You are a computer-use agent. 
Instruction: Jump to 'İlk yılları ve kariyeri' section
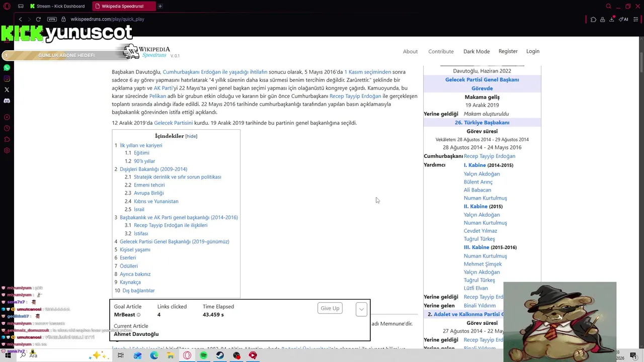pyautogui.click(x=141, y=145)
